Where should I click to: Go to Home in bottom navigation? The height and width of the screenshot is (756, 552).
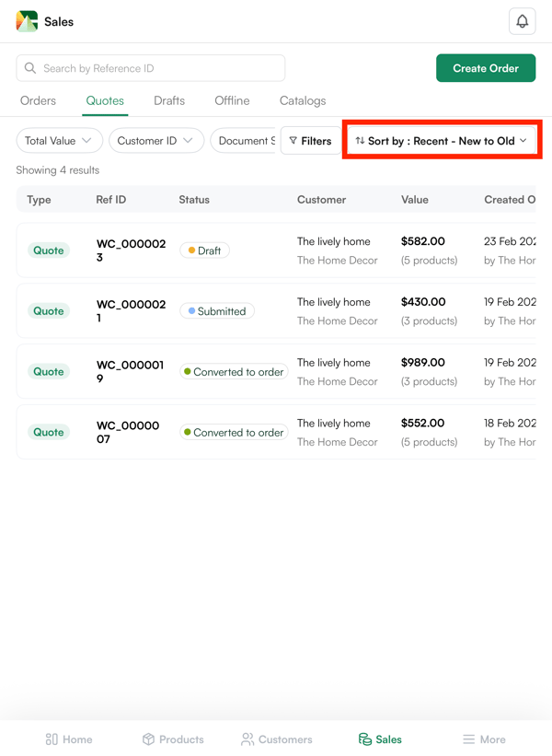[69, 739]
